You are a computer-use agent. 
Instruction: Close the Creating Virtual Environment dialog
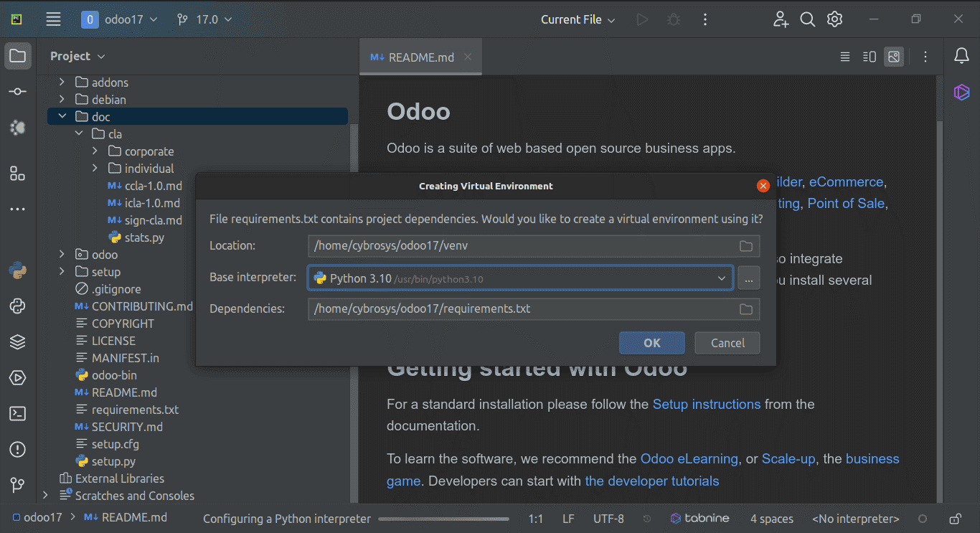[763, 186]
